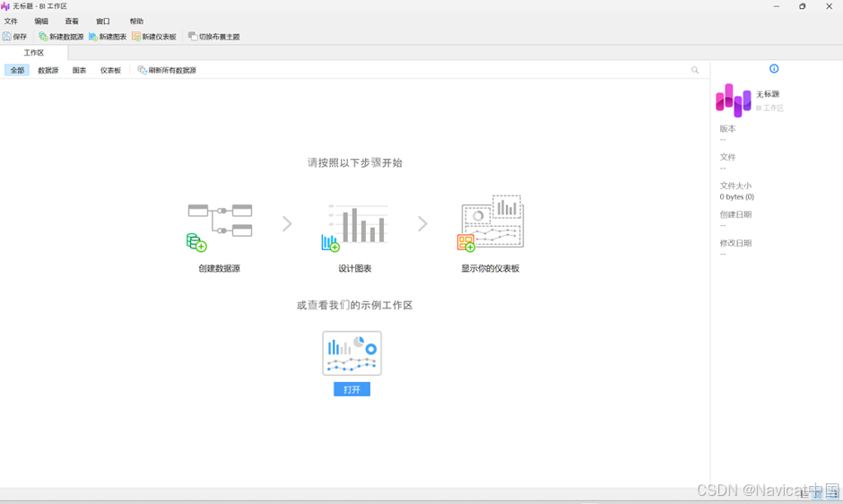Open the 文件 menu
Image resolution: width=843 pixels, height=504 pixels.
pyautogui.click(x=11, y=21)
